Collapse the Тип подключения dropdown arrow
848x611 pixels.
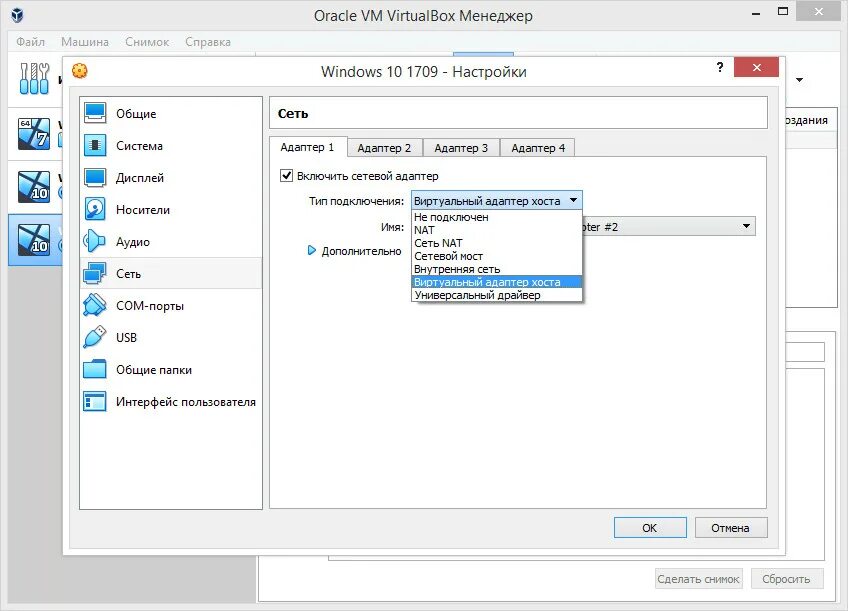coord(573,201)
